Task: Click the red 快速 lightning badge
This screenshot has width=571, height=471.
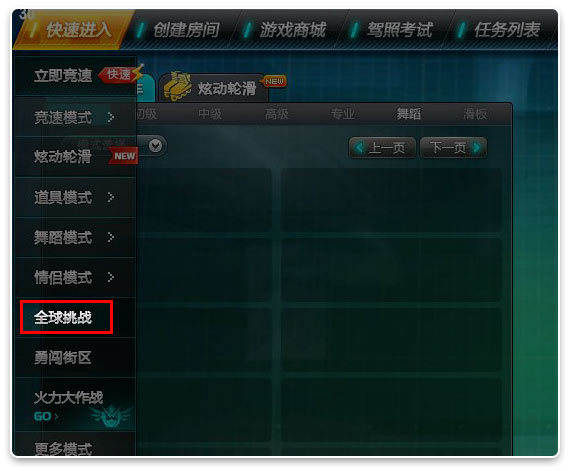Action: (121, 74)
